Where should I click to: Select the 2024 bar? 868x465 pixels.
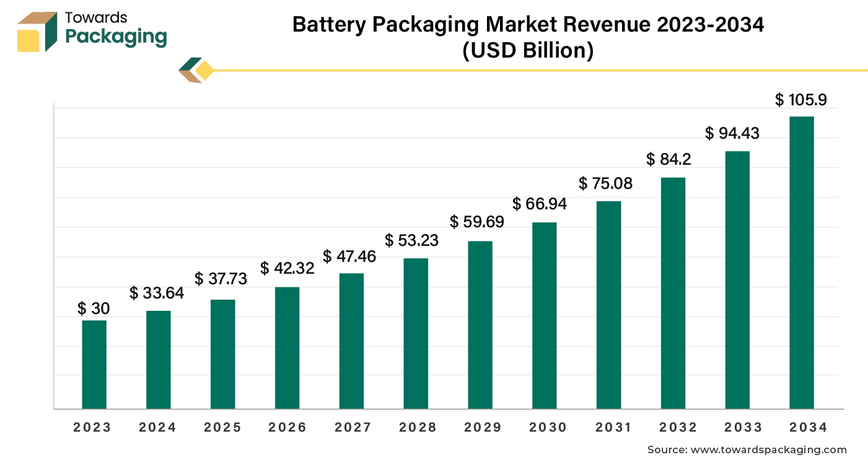[x=159, y=360]
